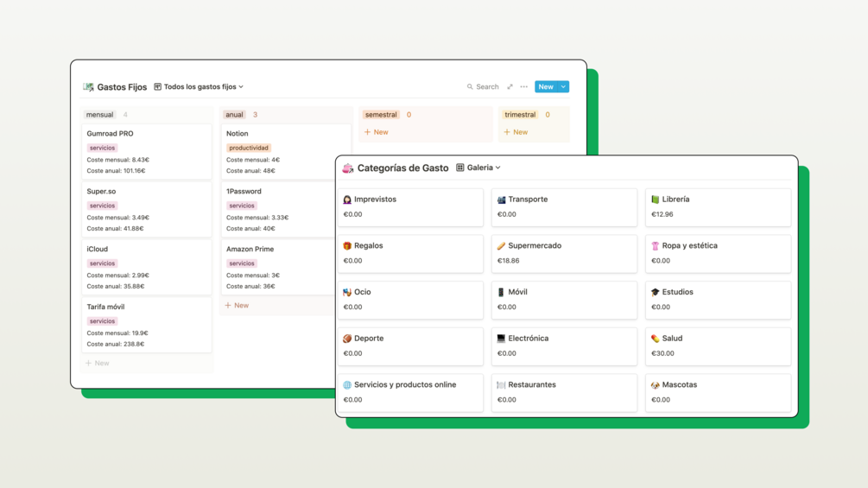Select the anual column header
Screen dimensions: 868x488
[234, 115]
